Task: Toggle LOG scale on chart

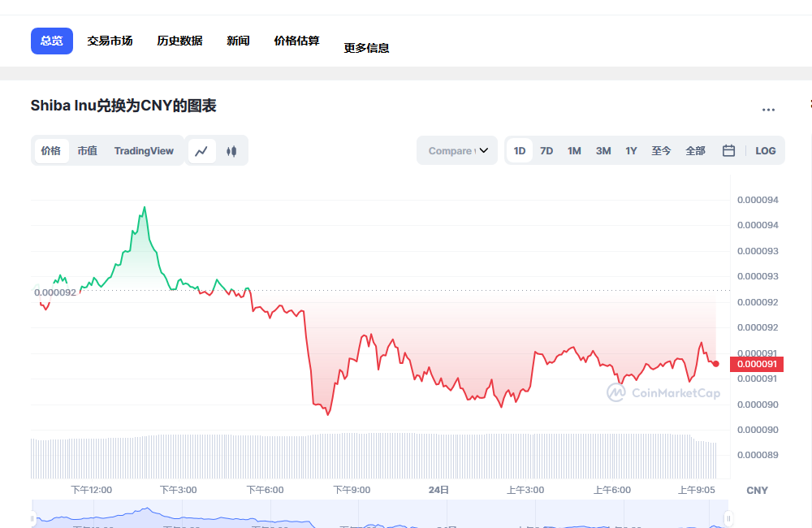Action: [x=766, y=151]
